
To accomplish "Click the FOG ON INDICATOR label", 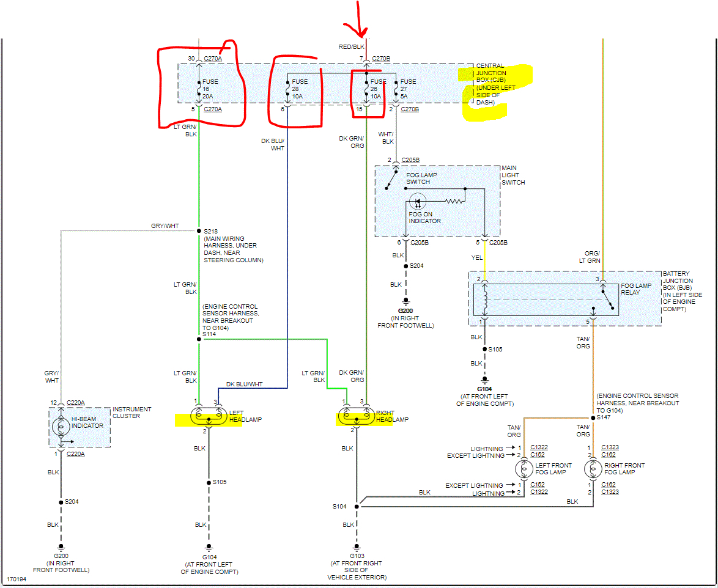I will [424, 218].
